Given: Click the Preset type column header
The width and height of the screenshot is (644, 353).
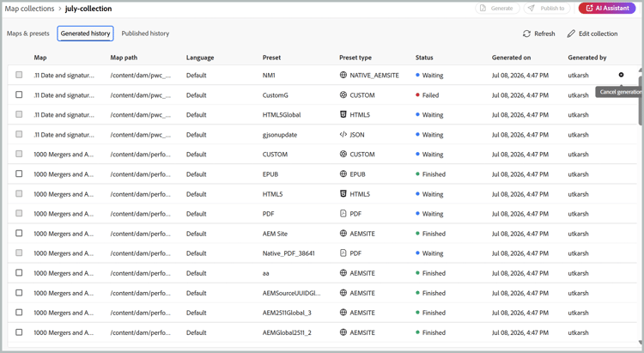Looking at the screenshot, I should point(355,58).
